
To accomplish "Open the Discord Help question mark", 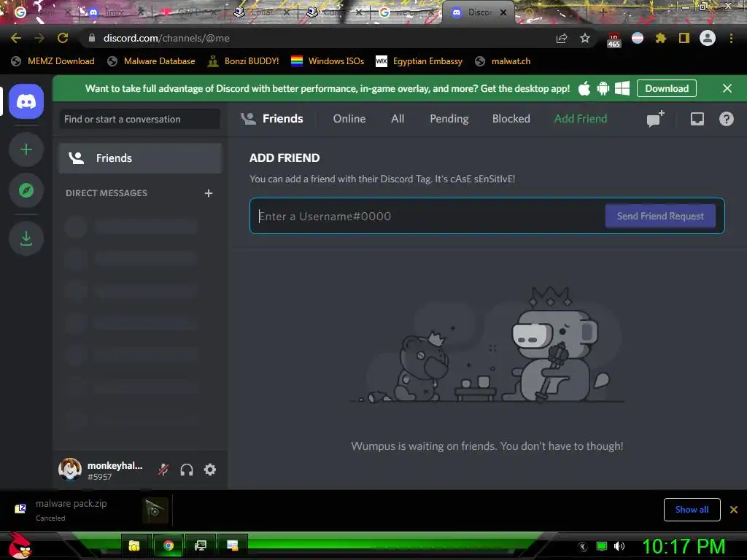I will pyautogui.click(x=726, y=119).
